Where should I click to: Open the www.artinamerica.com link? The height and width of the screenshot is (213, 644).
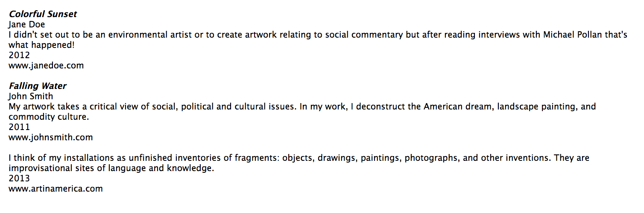(x=56, y=189)
